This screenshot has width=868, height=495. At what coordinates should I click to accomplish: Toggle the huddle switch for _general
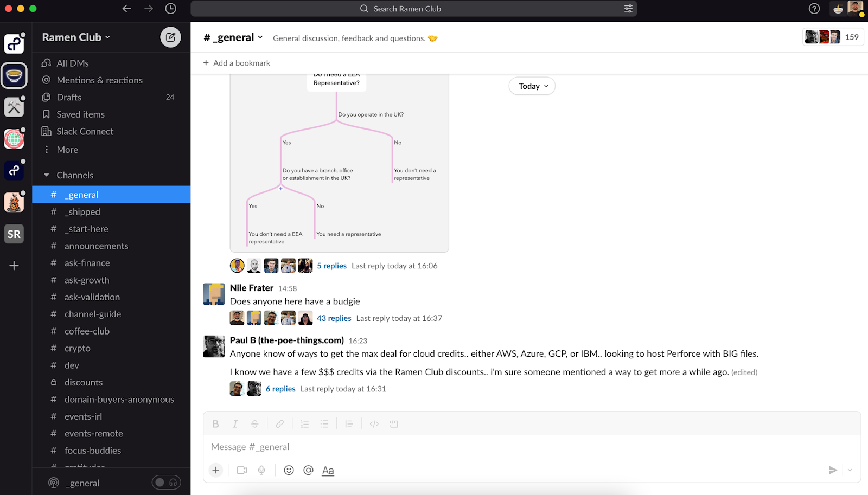tap(166, 483)
